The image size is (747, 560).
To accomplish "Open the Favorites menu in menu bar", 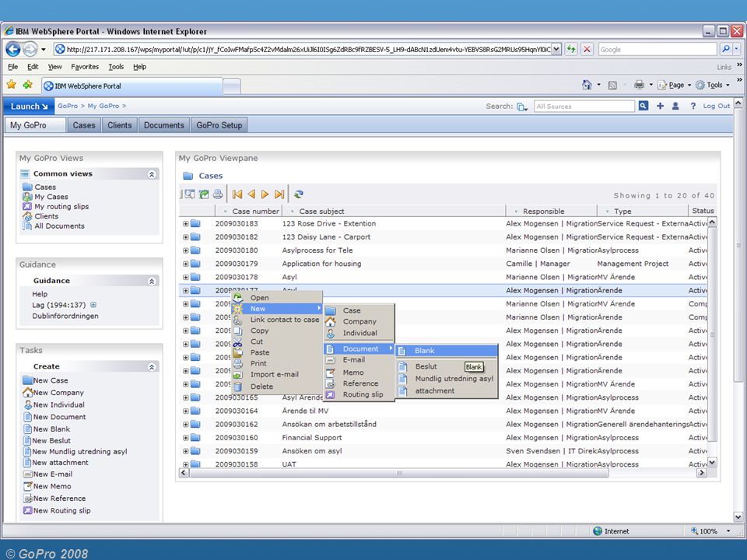I will coord(85,67).
